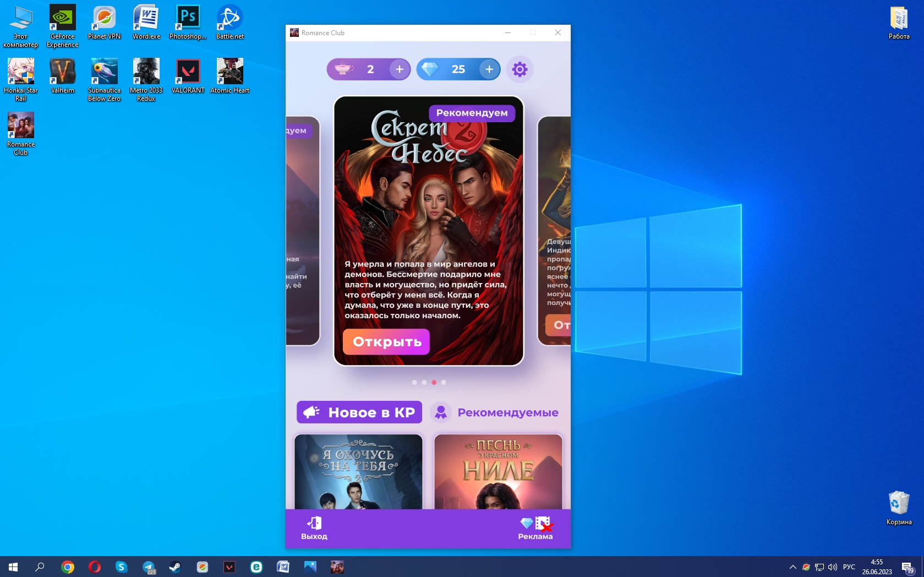The width and height of the screenshot is (924, 577).
Task: Click the teacup currency icon
Action: (344, 69)
